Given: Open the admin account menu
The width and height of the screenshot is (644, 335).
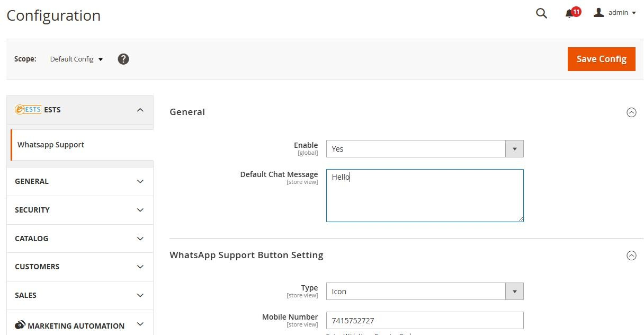Looking at the screenshot, I should click(x=615, y=13).
